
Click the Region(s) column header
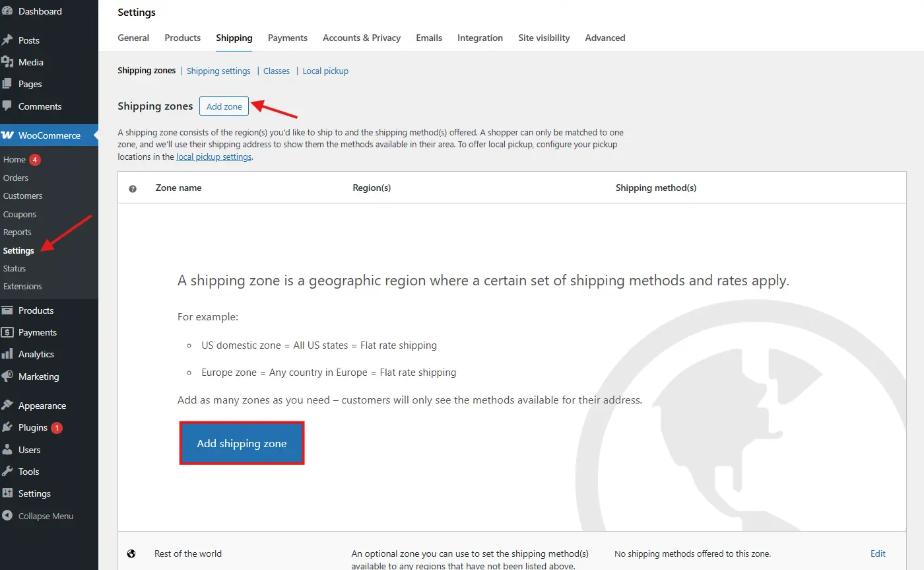click(x=372, y=188)
